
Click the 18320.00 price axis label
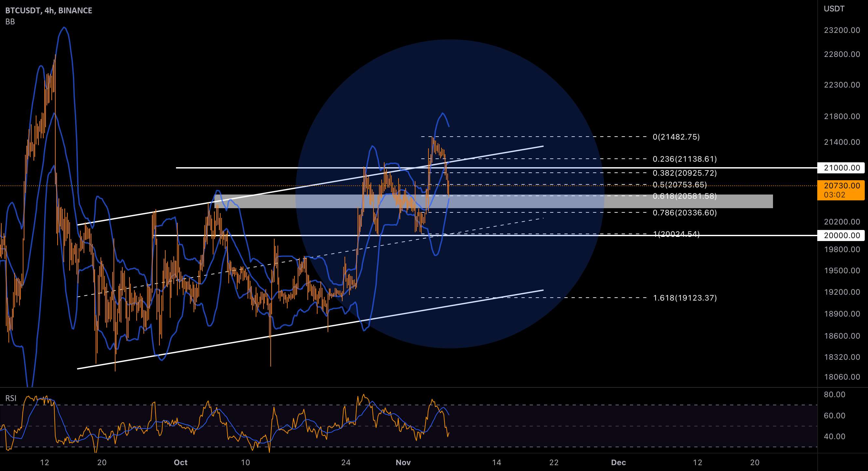pyautogui.click(x=842, y=357)
